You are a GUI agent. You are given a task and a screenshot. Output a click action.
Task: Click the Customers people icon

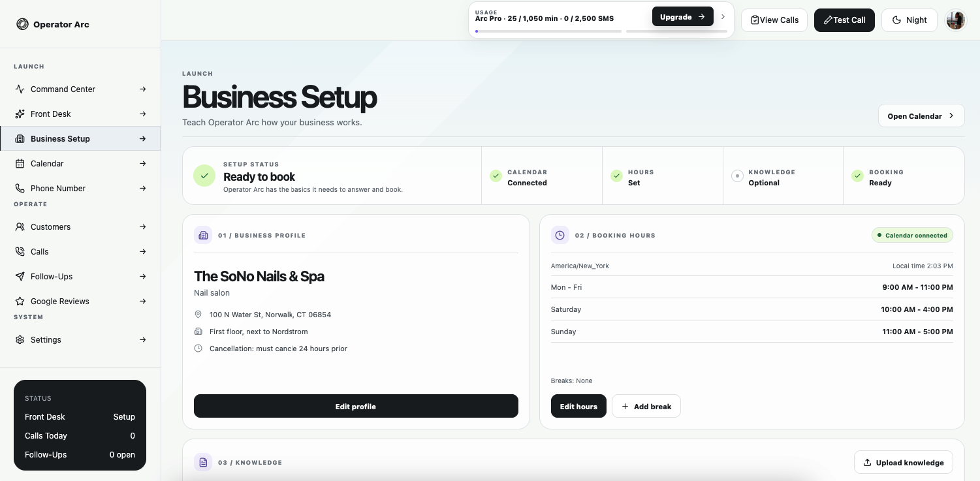(20, 226)
